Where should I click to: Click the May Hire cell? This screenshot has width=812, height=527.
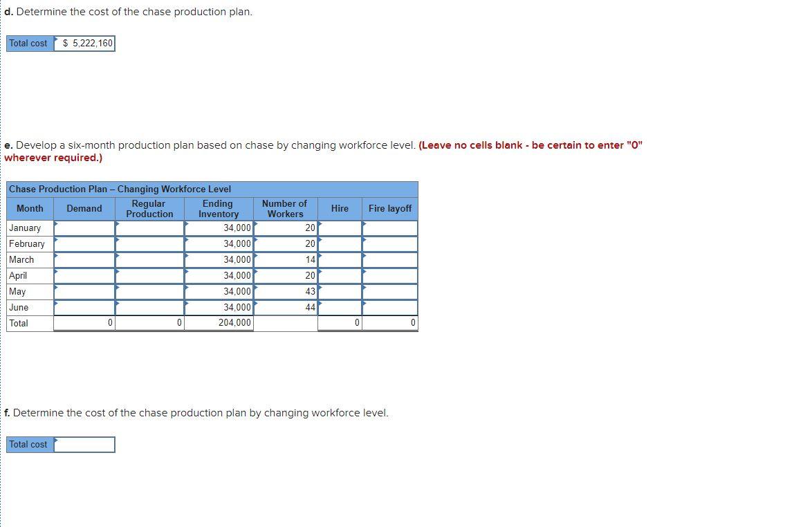340,292
